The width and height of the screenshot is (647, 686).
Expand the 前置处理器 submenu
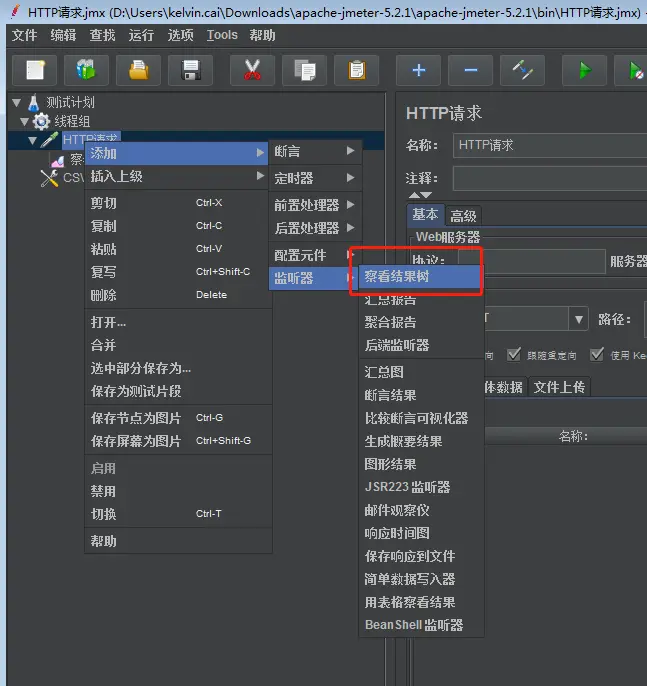[x=315, y=205]
